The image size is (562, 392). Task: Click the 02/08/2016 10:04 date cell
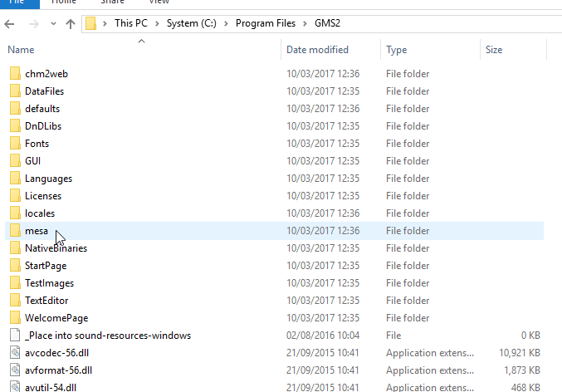pyautogui.click(x=323, y=336)
